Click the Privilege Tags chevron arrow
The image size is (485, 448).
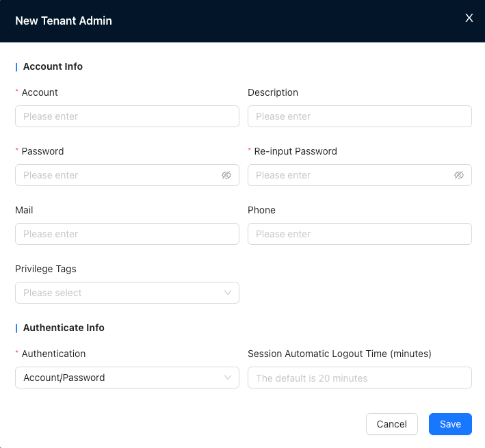point(228,293)
